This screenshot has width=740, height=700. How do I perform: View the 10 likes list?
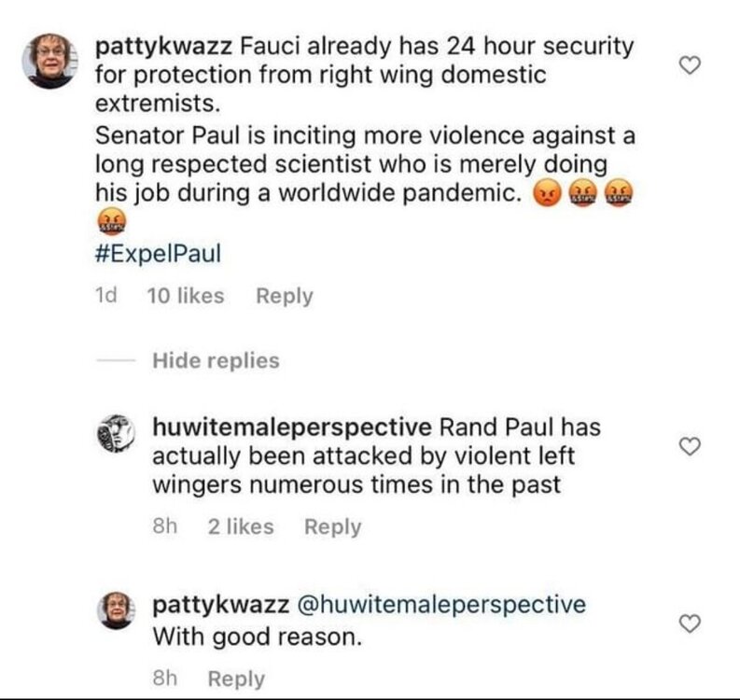pos(186,296)
